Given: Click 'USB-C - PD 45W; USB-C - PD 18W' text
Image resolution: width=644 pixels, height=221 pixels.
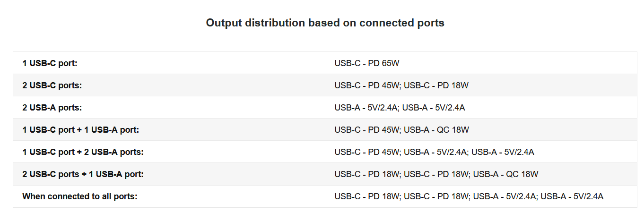Looking at the screenshot, I should (x=401, y=85).
